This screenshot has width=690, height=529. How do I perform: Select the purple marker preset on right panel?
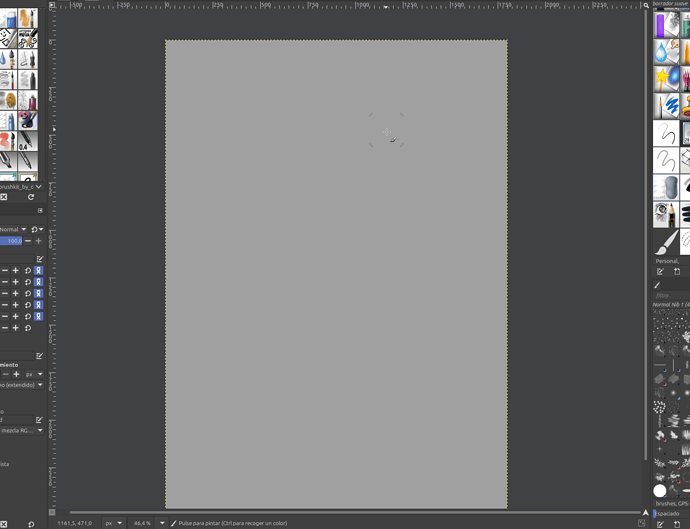pyautogui.click(x=666, y=25)
